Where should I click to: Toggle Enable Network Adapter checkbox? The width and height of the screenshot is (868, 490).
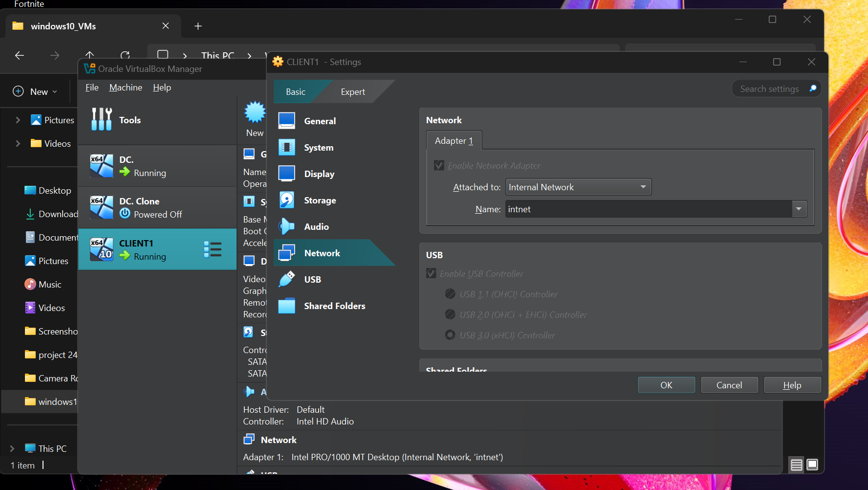coord(439,165)
